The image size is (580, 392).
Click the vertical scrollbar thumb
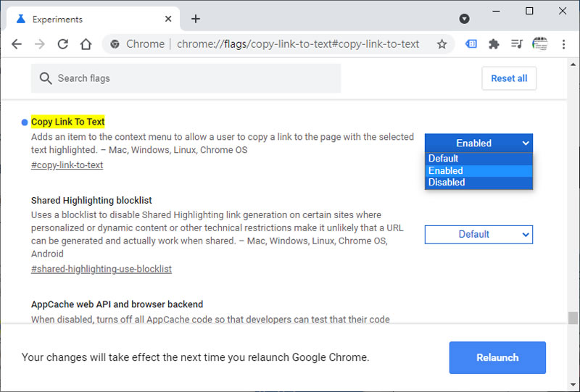tap(573, 317)
